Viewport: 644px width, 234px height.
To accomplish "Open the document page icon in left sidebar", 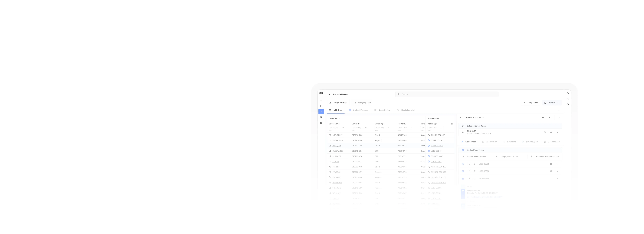I will tap(321, 123).
